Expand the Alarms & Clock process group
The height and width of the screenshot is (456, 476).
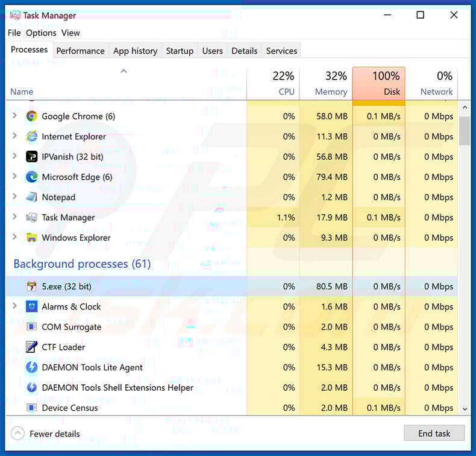coord(14,306)
